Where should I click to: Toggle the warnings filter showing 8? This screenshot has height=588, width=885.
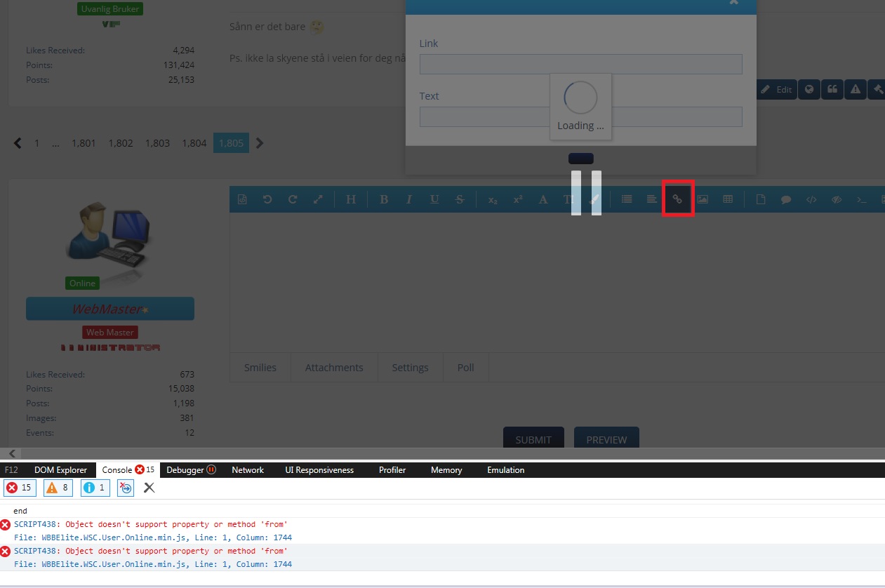pos(58,488)
